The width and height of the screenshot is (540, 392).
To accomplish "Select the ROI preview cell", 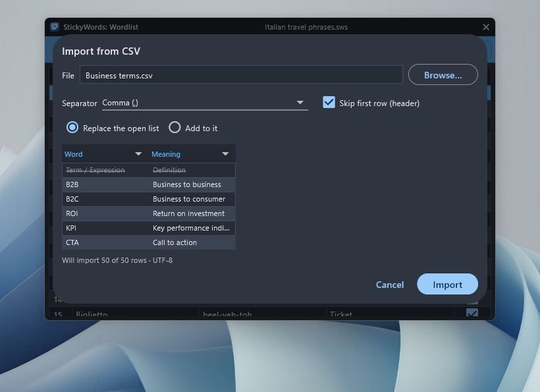I will pyautogui.click(x=106, y=213).
